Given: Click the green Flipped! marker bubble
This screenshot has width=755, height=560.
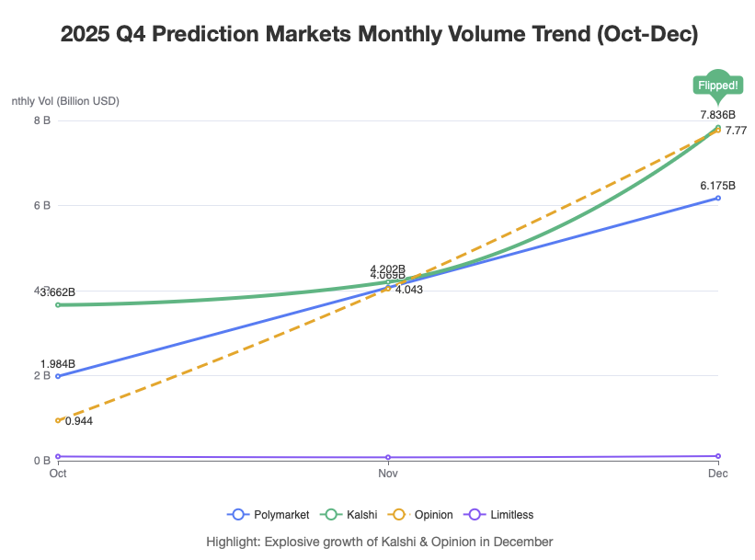Looking at the screenshot, I should 717,86.
